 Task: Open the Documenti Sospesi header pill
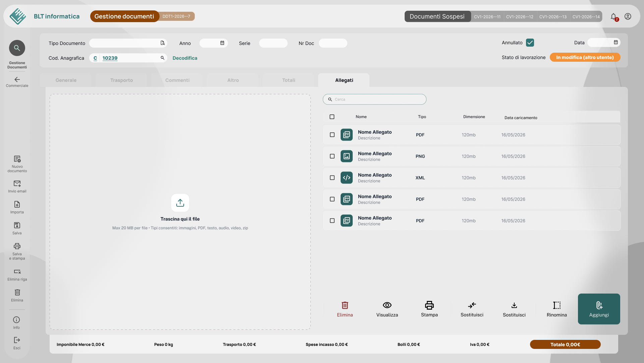pos(437,16)
